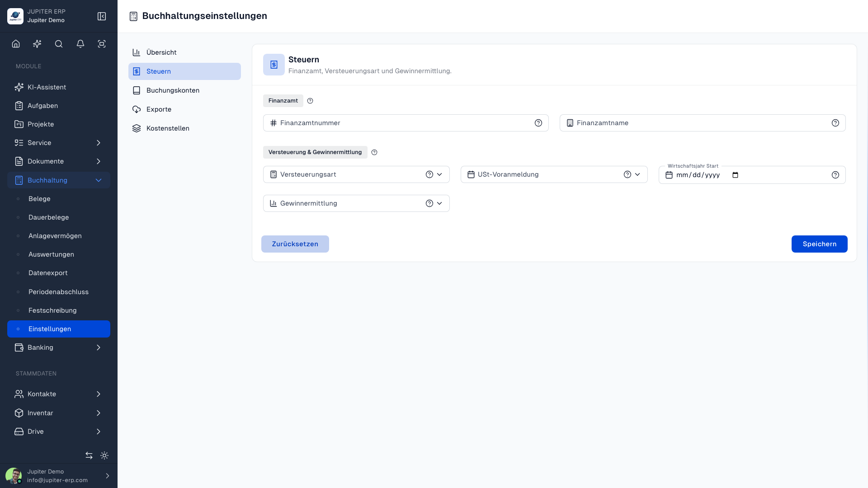The image size is (868, 488).
Task: Open the Versteuerungsart dropdown
Action: (356, 174)
